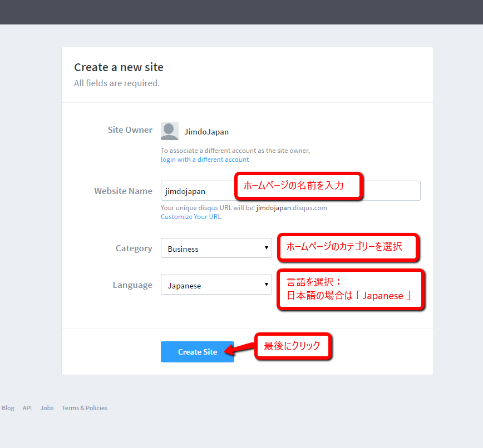Viewport: 483px width, 448px height.
Task: Click the dark header bar at top
Action: [x=241, y=12]
